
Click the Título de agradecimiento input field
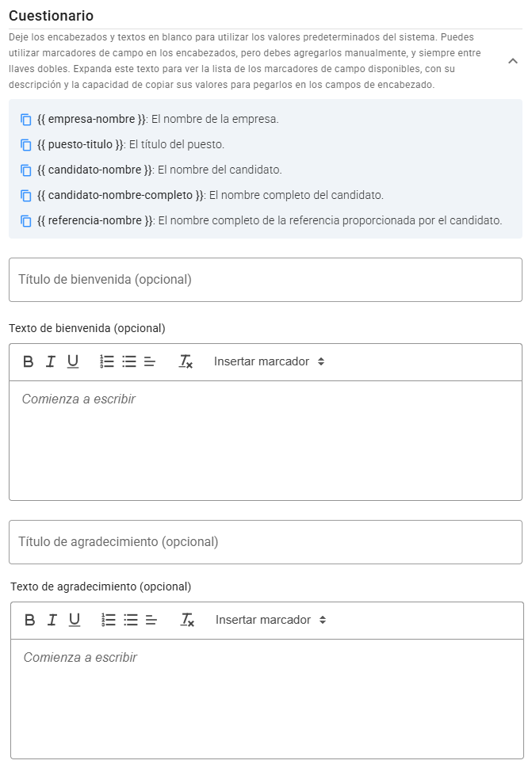(x=266, y=541)
